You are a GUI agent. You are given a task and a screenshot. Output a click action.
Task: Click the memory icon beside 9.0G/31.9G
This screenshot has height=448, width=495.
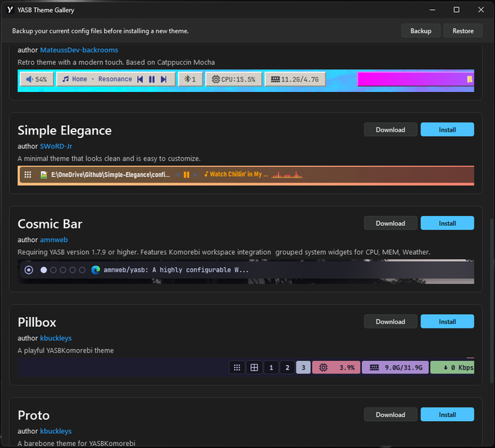pos(371,367)
